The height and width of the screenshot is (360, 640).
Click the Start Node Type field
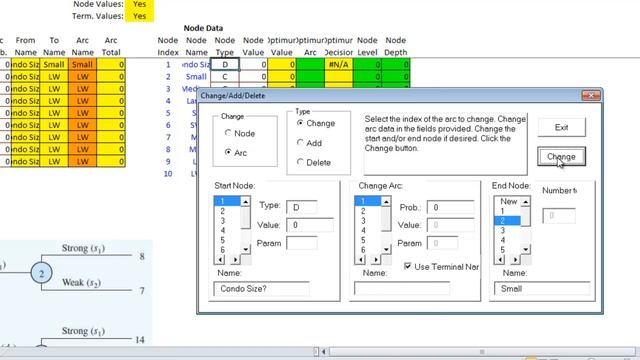(302, 207)
